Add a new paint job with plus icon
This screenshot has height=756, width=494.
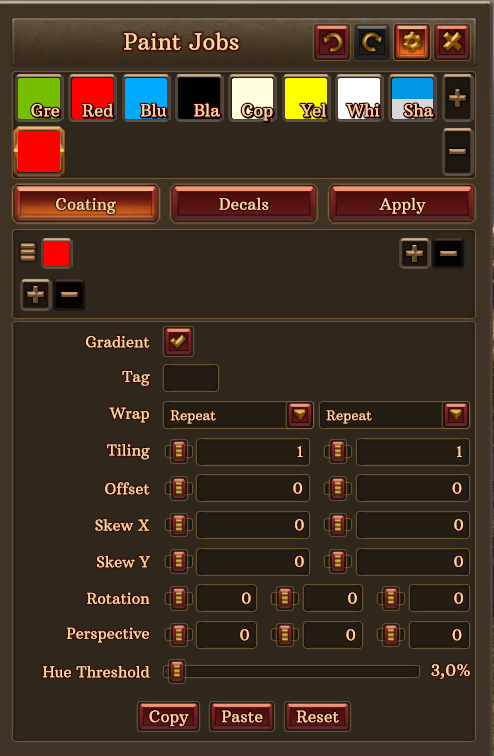tap(457, 98)
